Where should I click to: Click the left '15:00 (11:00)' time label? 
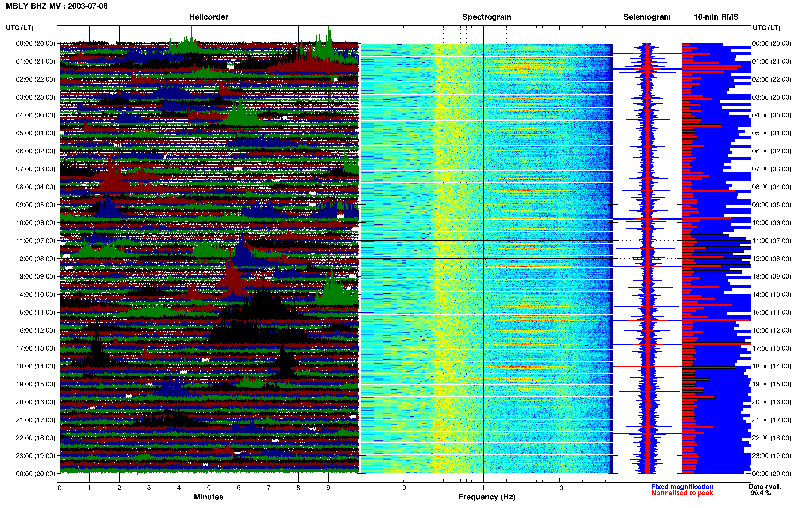coord(36,313)
